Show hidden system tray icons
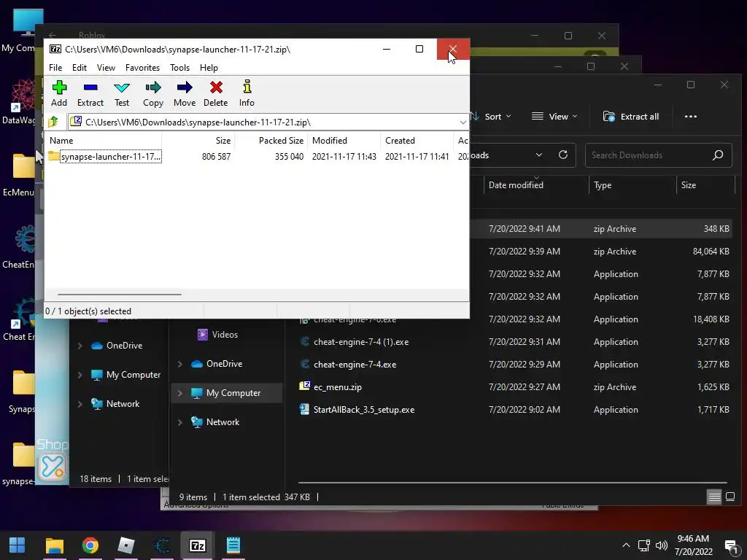 click(x=626, y=545)
